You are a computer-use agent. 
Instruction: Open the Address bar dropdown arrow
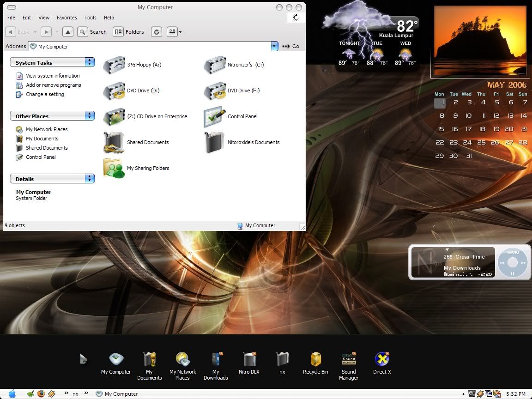[274, 46]
